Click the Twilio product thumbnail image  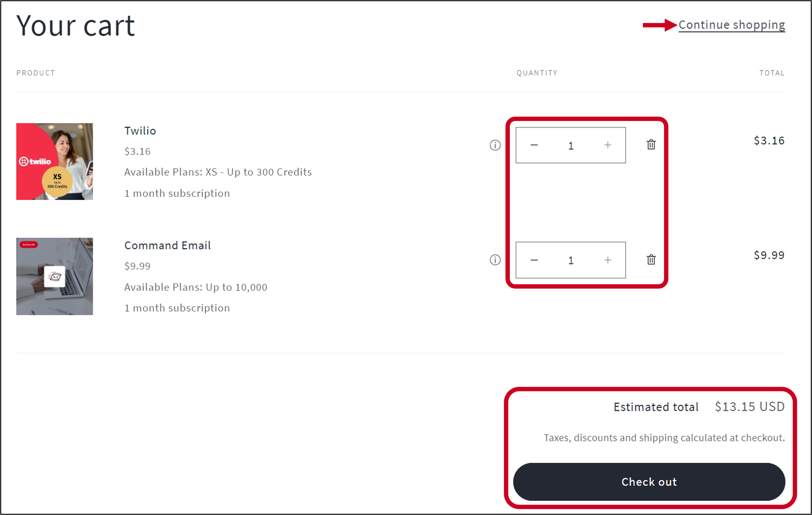point(55,161)
